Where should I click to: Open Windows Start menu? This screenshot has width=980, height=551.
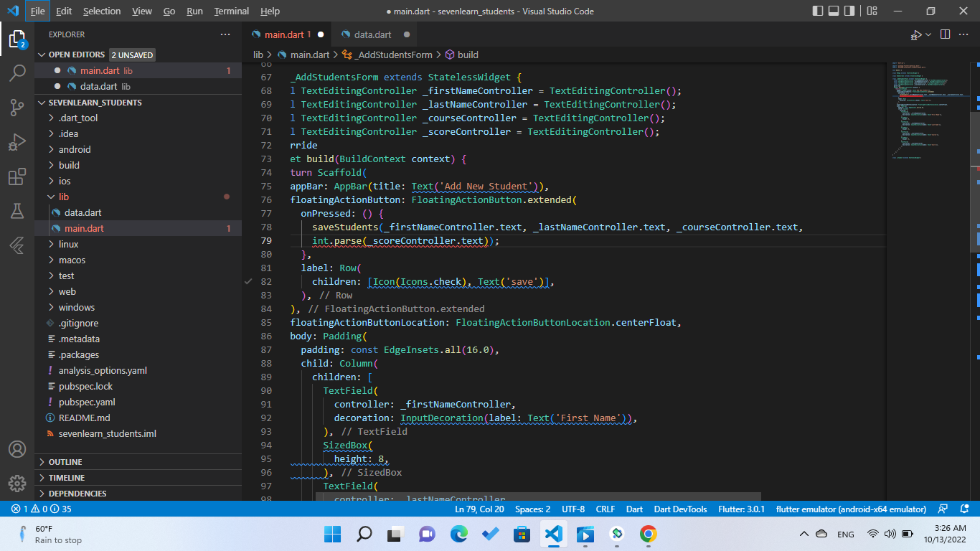[333, 534]
